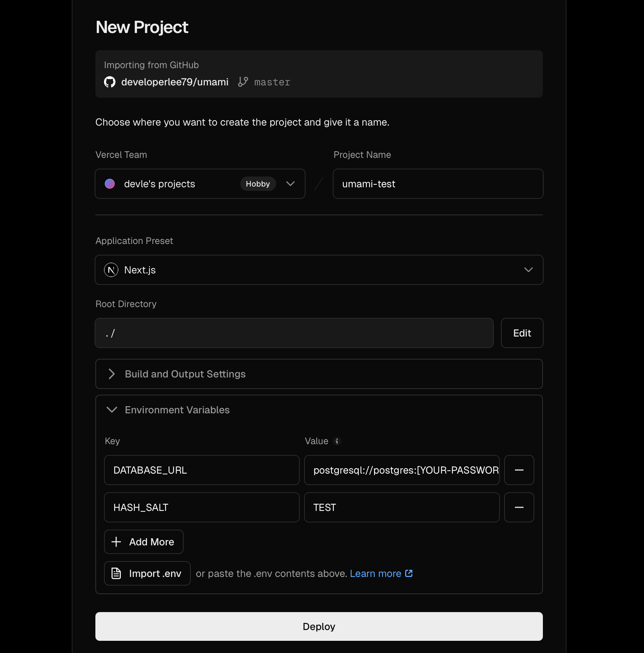
Task: Click the HASH_SALT value field containing TEST
Action: [x=401, y=507]
